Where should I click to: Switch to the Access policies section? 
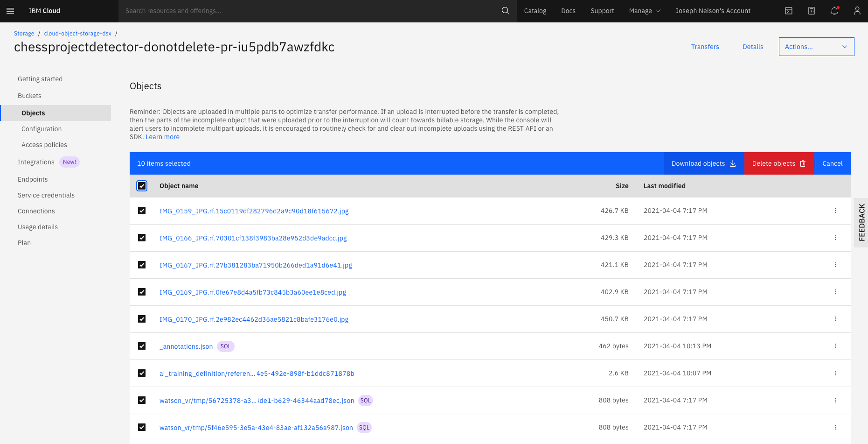point(44,145)
